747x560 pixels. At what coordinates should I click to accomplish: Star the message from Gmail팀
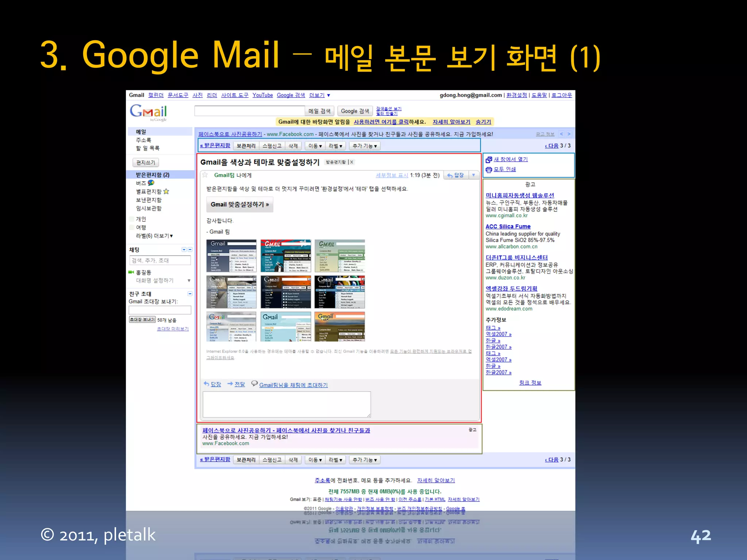(205, 175)
